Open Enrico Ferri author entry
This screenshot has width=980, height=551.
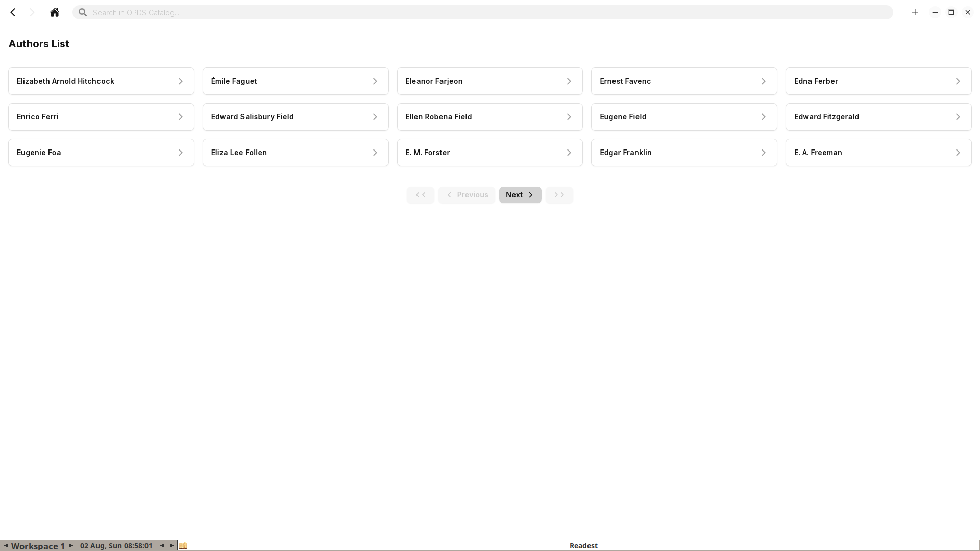point(101,117)
